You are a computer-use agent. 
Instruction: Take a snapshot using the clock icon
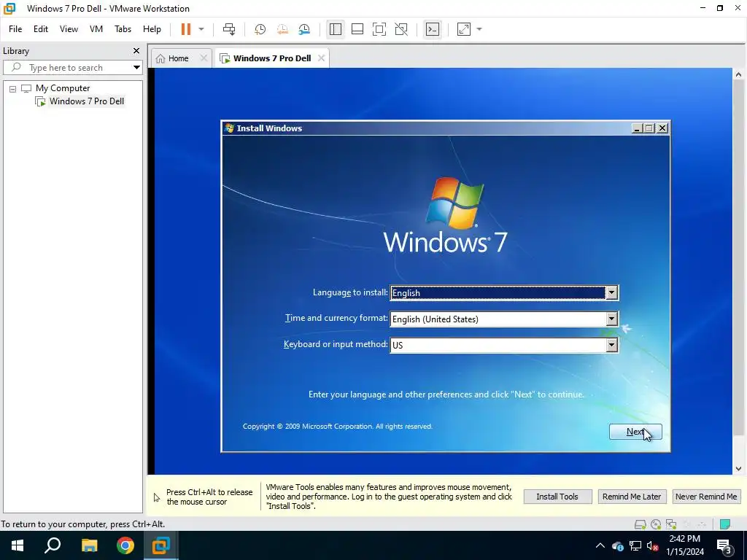tap(260, 29)
